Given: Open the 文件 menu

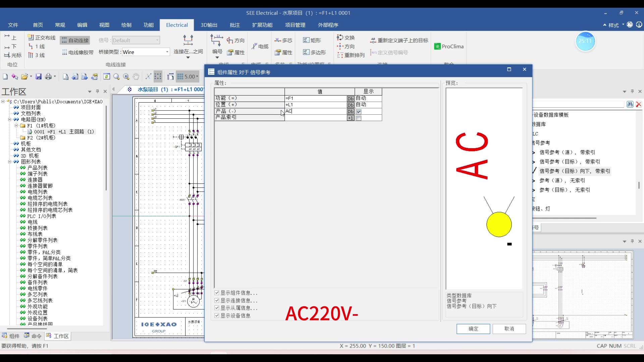Looking at the screenshot, I should [13, 25].
